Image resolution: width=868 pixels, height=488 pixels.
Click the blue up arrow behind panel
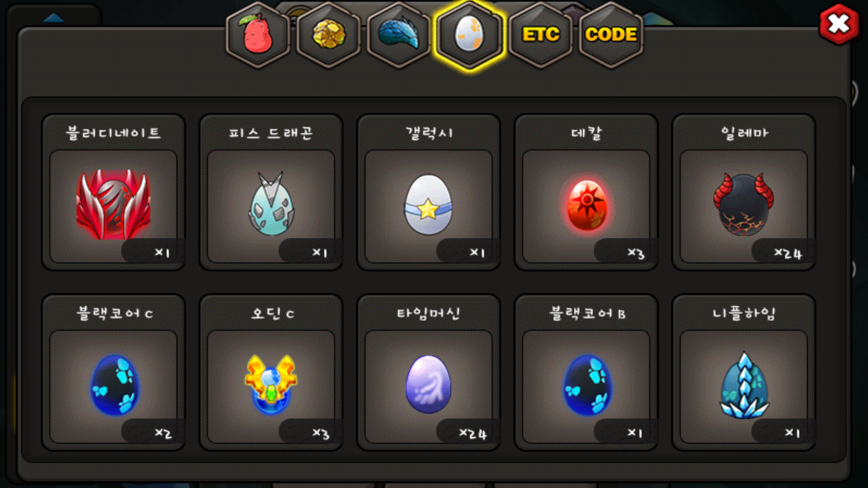(x=53, y=18)
